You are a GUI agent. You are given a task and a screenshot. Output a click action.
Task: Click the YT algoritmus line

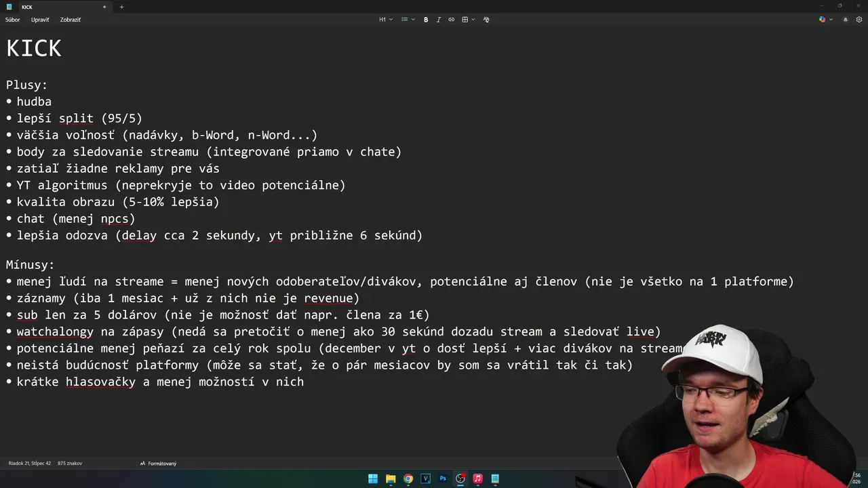pos(181,185)
